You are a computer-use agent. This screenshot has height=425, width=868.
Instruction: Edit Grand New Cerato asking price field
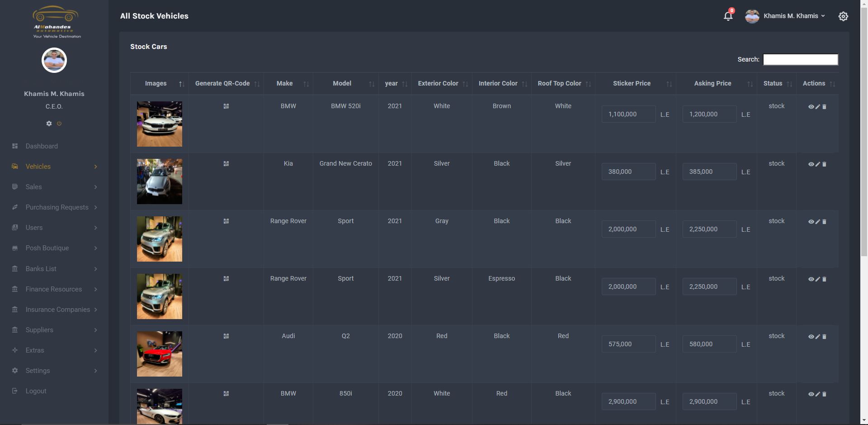pyautogui.click(x=709, y=172)
